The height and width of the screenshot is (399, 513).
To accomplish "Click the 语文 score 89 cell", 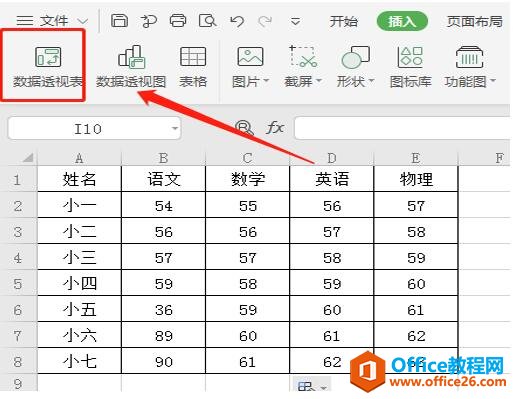I will click(x=163, y=336).
